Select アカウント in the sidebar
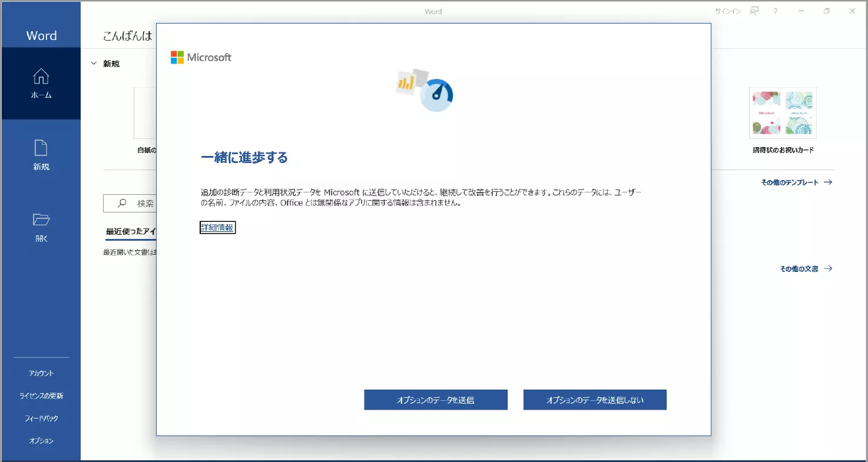 click(41, 373)
